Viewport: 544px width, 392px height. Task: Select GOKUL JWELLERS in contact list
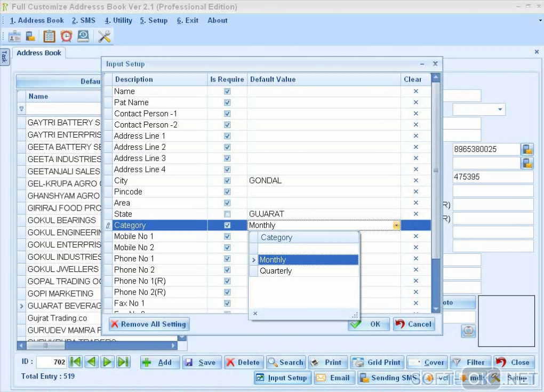63,269
